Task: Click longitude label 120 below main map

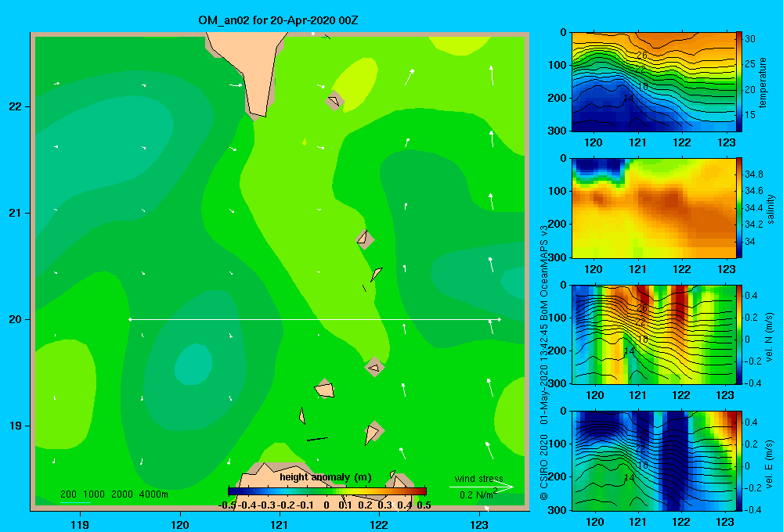Action: coord(180,524)
